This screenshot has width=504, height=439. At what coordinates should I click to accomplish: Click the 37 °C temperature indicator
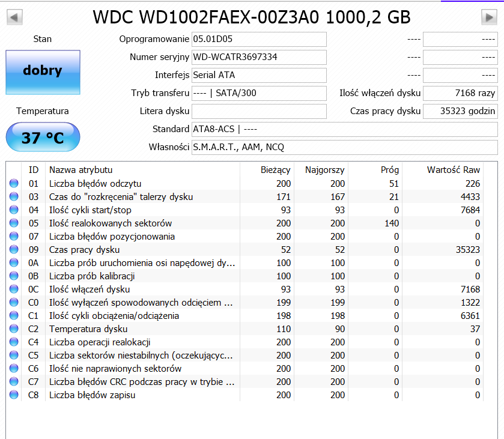[43, 137]
